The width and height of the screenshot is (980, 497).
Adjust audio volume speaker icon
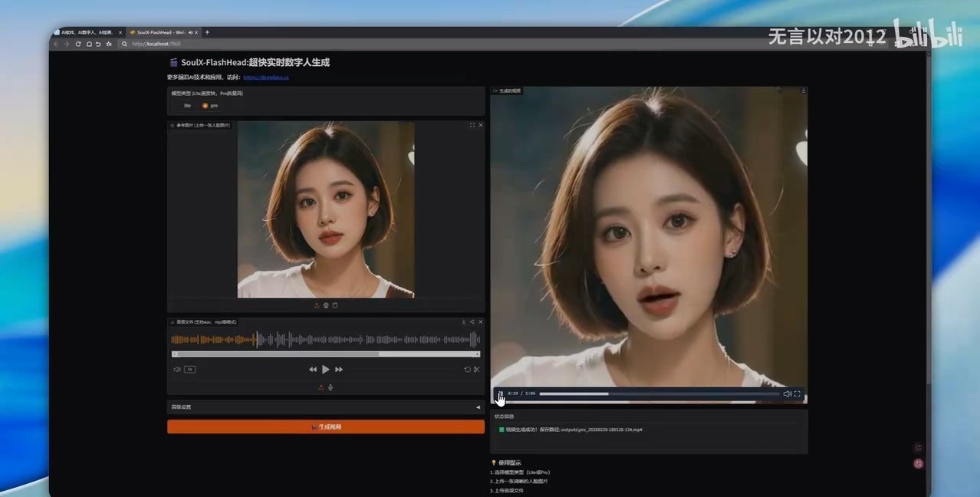pos(177,369)
